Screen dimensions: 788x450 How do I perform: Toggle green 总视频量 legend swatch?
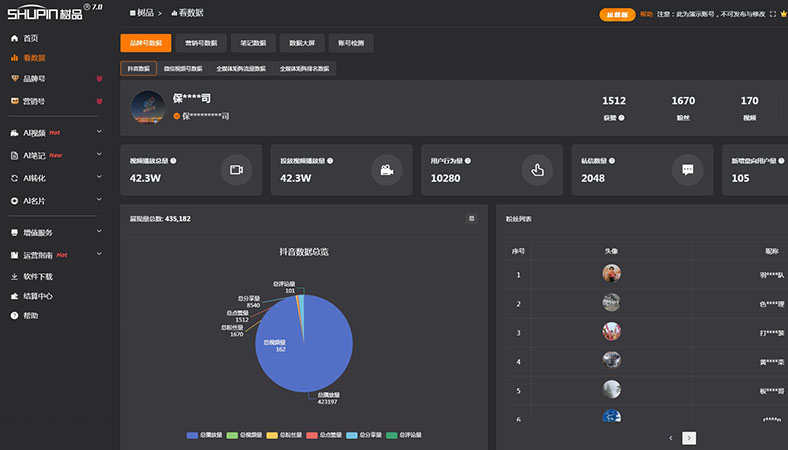click(232, 435)
